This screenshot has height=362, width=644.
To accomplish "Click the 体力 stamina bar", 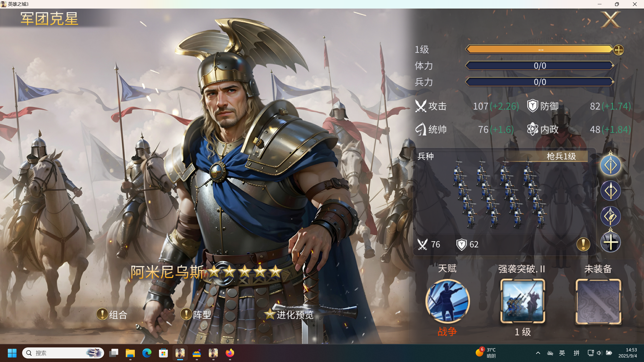I will [x=540, y=66].
